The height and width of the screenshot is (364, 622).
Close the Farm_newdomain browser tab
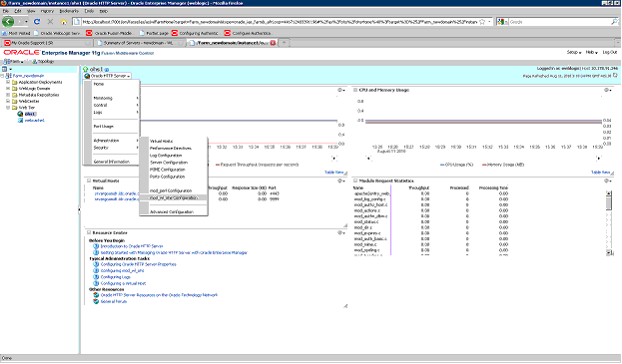pyautogui.click(x=273, y=43)
